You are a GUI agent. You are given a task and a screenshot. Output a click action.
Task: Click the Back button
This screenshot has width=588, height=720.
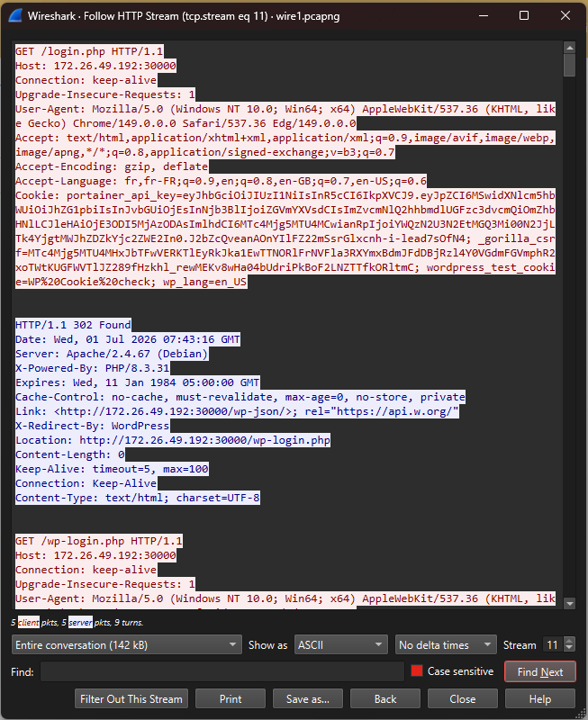(x=385, y=699)
